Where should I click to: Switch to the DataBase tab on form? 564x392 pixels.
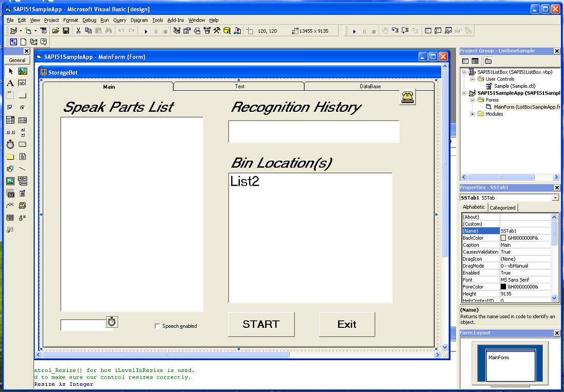coord(370,86)
